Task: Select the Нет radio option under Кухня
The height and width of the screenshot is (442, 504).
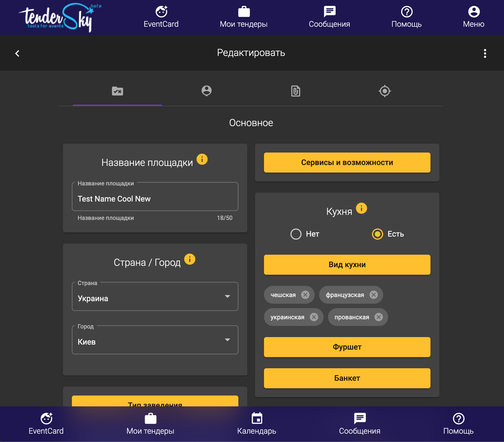Action: (296, 234)
